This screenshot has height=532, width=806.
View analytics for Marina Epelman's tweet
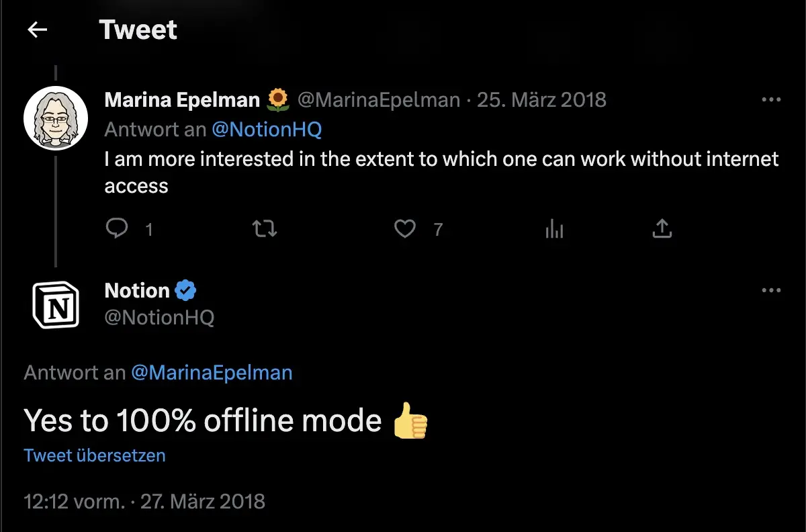point(554,228)
